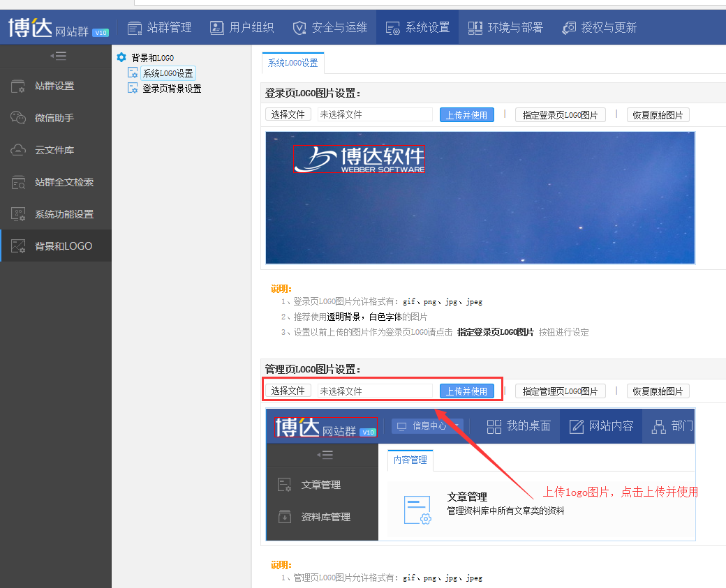The height and width of the screenshot is (588, 726).
Task: Click the 系统功能设置 sidebar icon
Action: [x=18, y=214]
